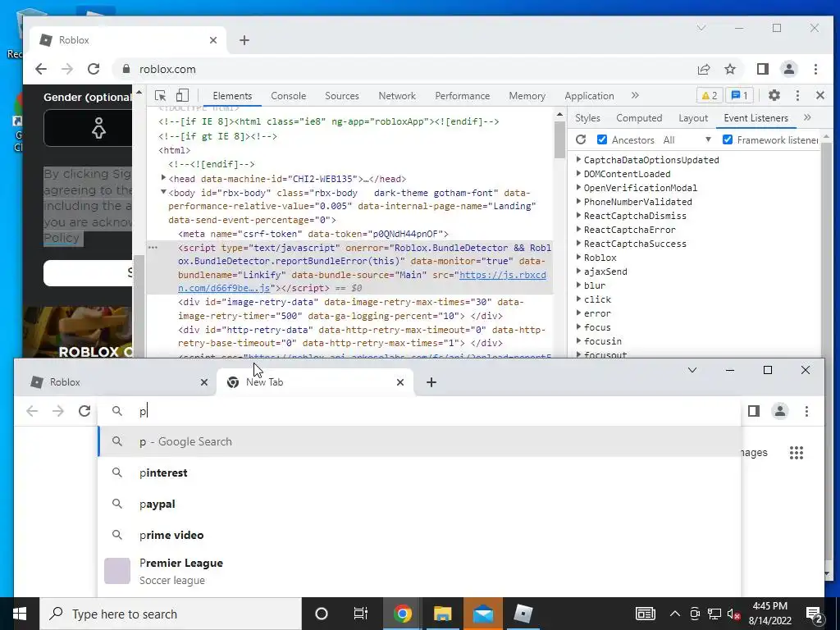This screenshot has width=840, height=630.
Task: Open profile avatar in lower Chrome window
Action: pyautogui.click(x=780, y=411)
